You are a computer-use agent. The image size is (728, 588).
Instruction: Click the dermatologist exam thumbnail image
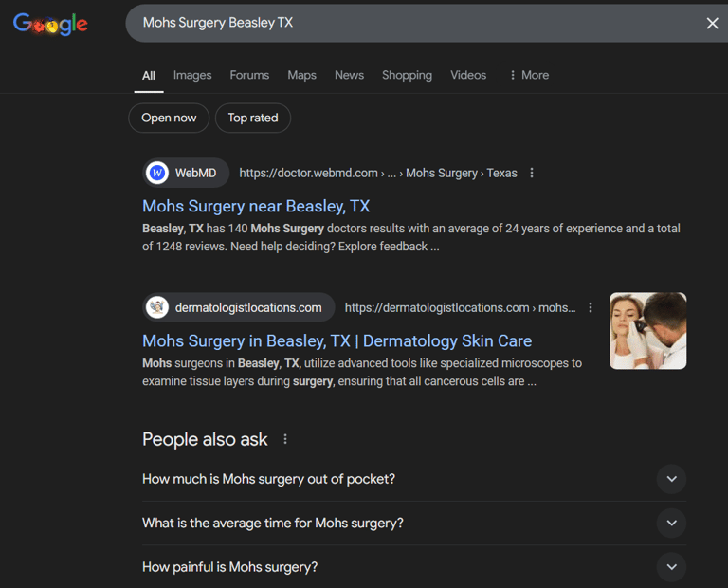[x=647, y=331]
